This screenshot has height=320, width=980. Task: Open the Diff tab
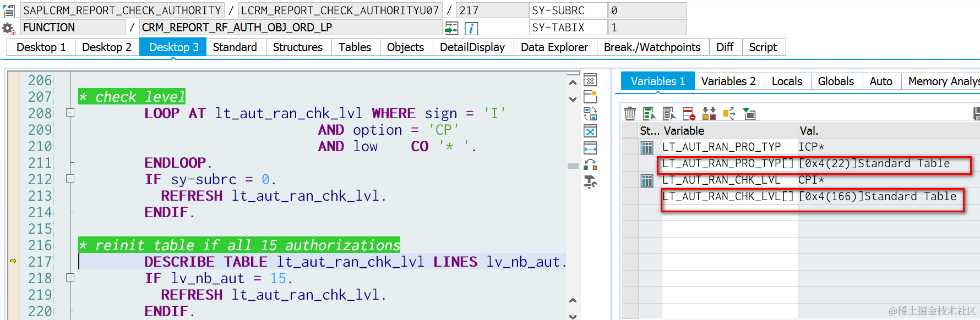(725, 47)
